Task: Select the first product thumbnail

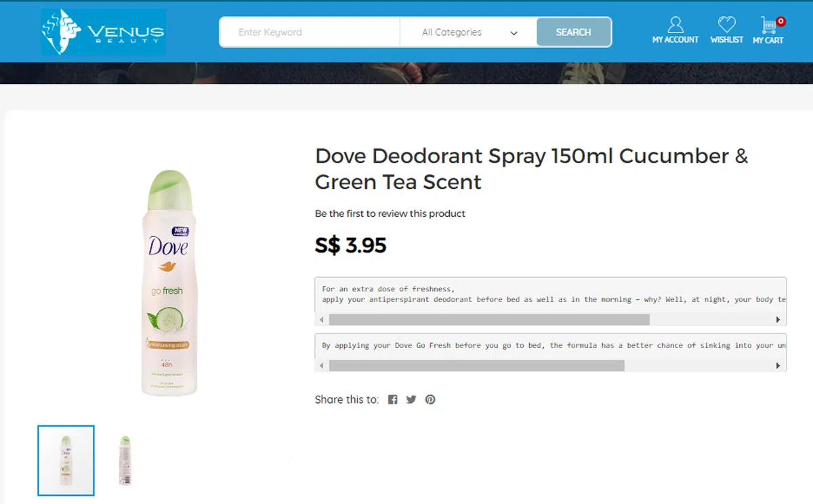Action: click(x=66, y=460)
